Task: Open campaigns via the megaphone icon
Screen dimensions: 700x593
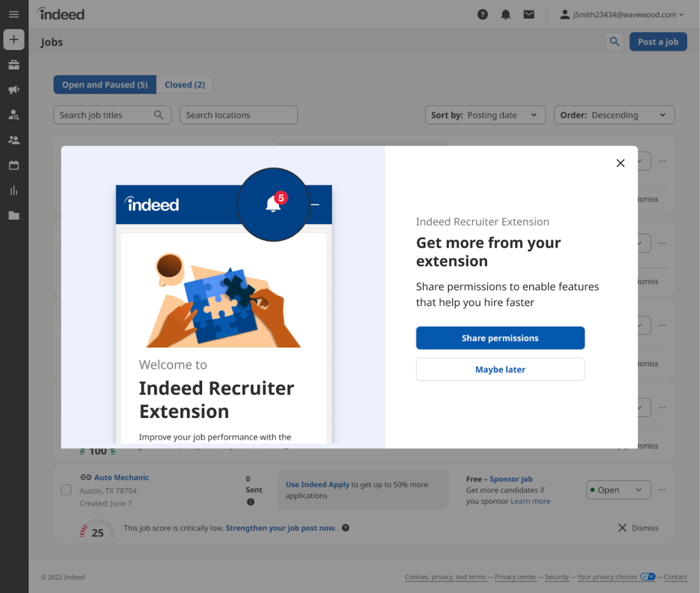Action: (13, 90)
